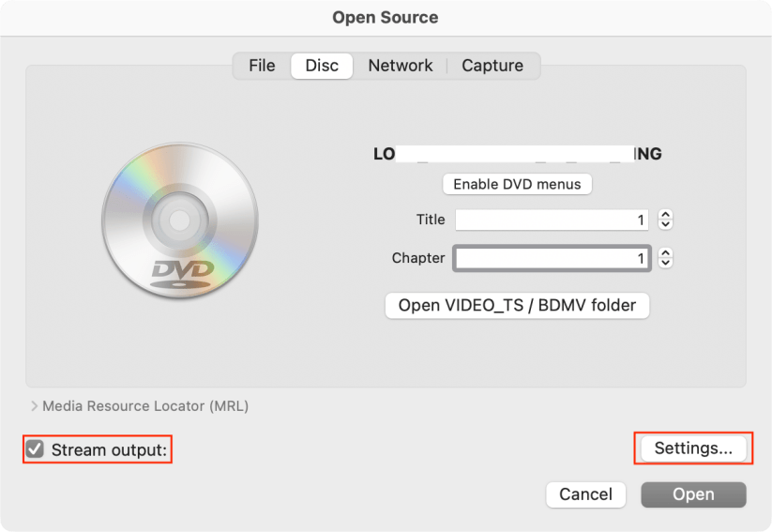Click the Title number field
This screenshot has height=532, width=772.
[553, 220]
